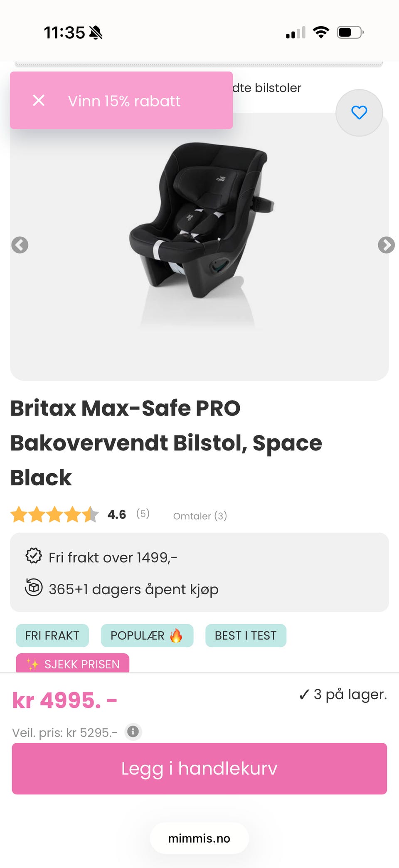Open the Vinn 15% rabatt offer
399x868 pixels.
(124, 101)
